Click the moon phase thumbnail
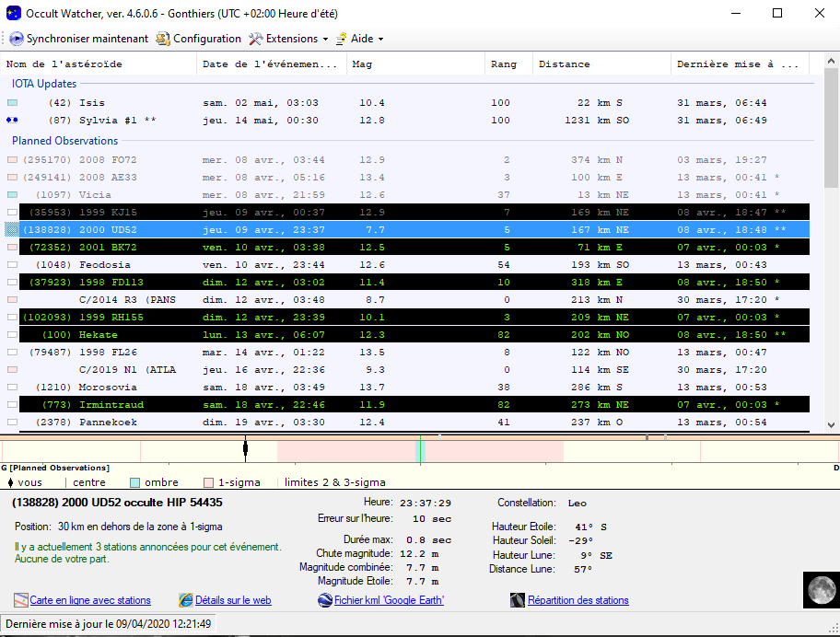This screenshot has height=637, width=840. click(819, 589)
